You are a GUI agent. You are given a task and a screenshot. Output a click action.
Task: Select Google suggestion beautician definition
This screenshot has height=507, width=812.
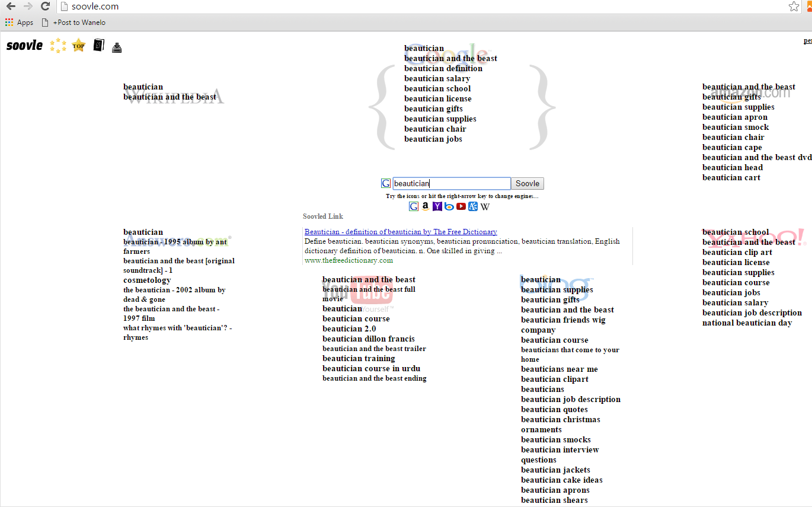click(443, 68)
